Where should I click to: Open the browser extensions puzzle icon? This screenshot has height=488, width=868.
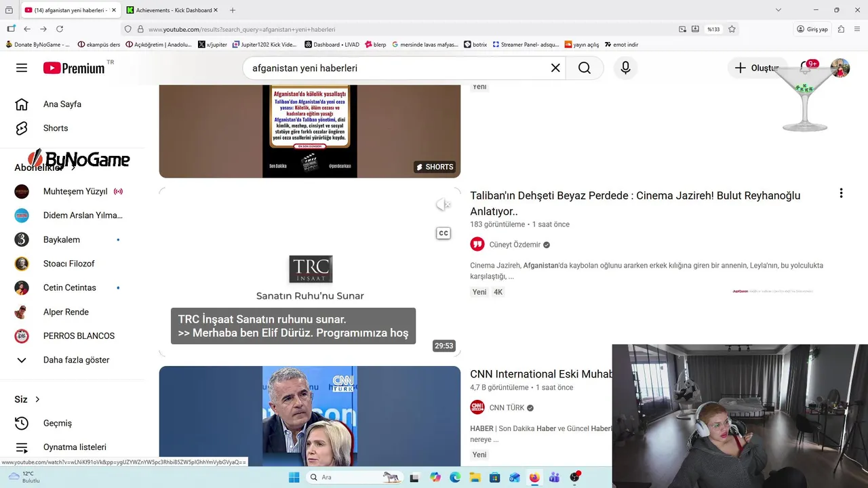pos(841,29)
